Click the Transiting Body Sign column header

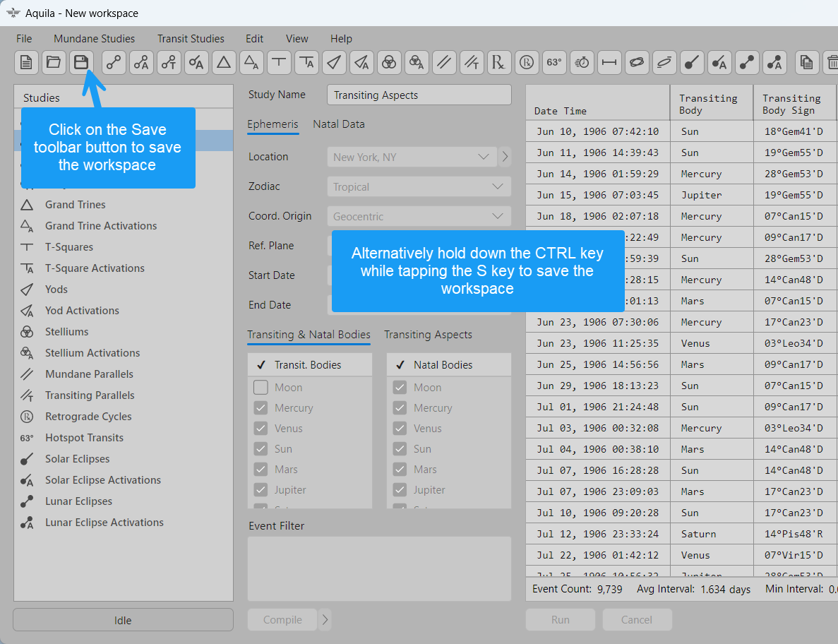[x=795, y=102]
